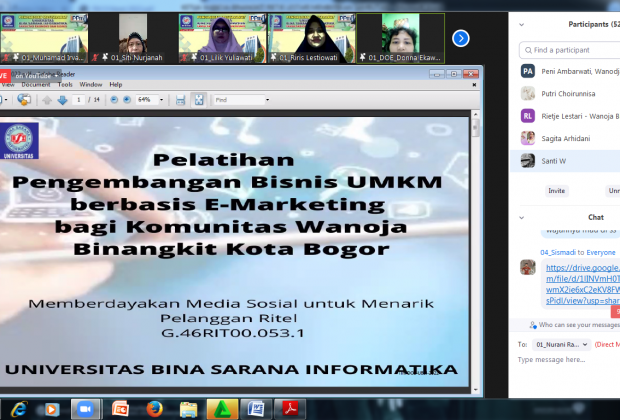Open the Document menu

[x=36, y=85]
